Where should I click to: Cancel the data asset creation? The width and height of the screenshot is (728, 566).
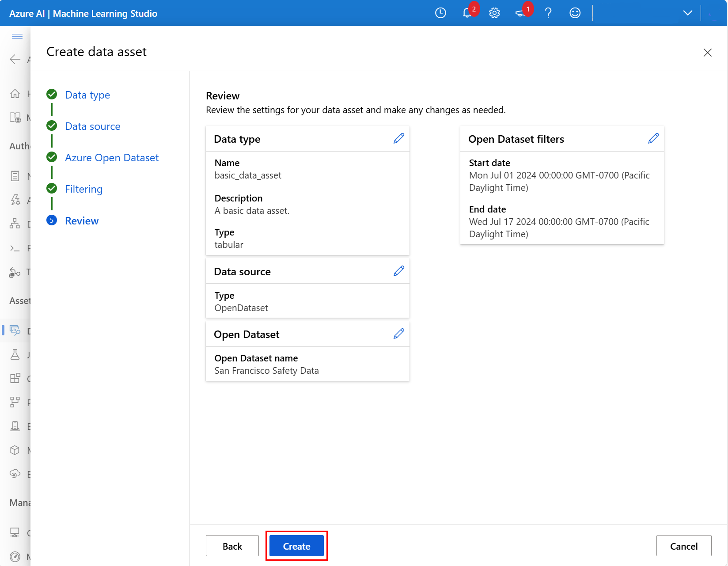point(683,546)
